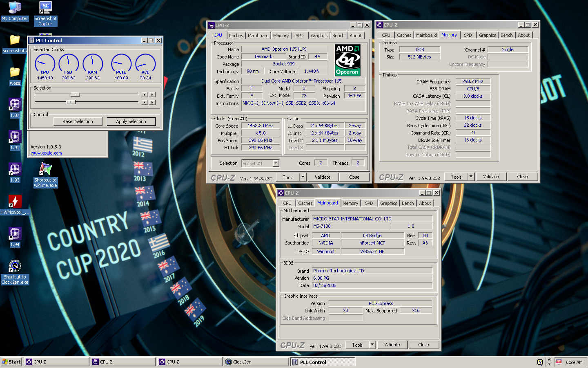
Task: Open Memory tab in Mainboard-tab CPU-Z window
Action: [x=350, y=203]
